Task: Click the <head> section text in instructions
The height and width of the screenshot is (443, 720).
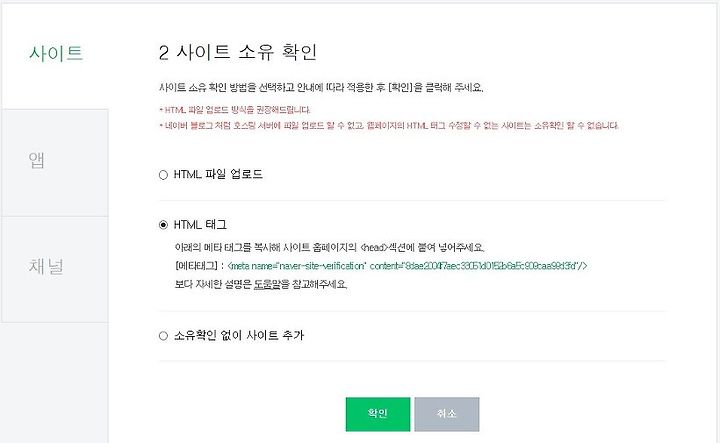Action: click(x=374, y=247)
